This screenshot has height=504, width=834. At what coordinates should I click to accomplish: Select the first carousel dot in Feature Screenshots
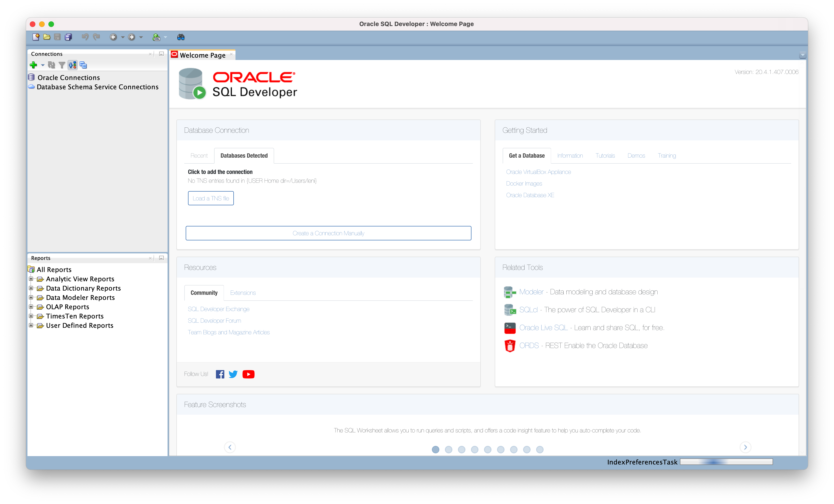(x=436, y=450)
